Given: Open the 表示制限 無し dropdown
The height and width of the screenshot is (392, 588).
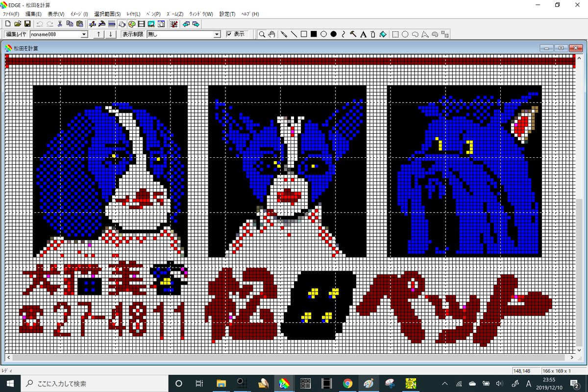Looking at the screenshot, I should [x=218, y=34].
